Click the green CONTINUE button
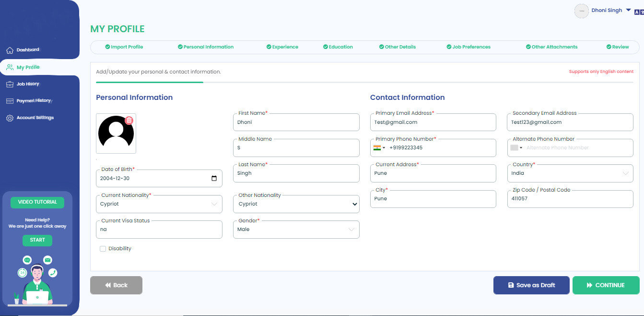Screen dimensions: 644x316 (606, 285)
